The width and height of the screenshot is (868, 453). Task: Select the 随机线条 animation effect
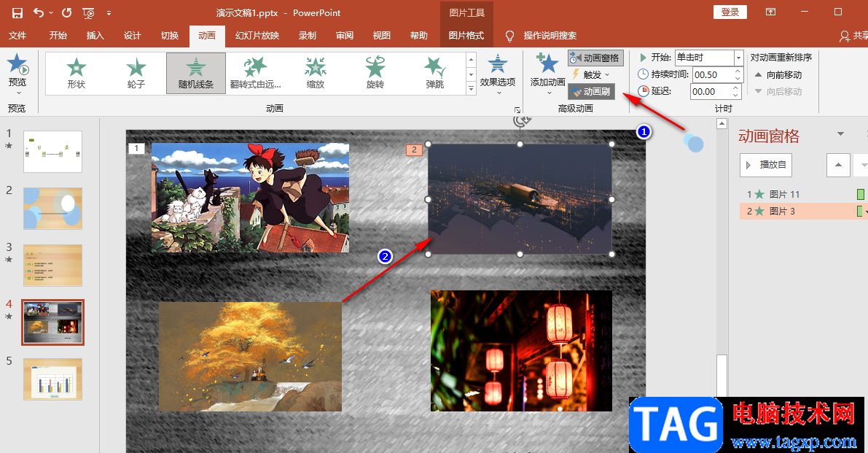(x=196, y=73)
